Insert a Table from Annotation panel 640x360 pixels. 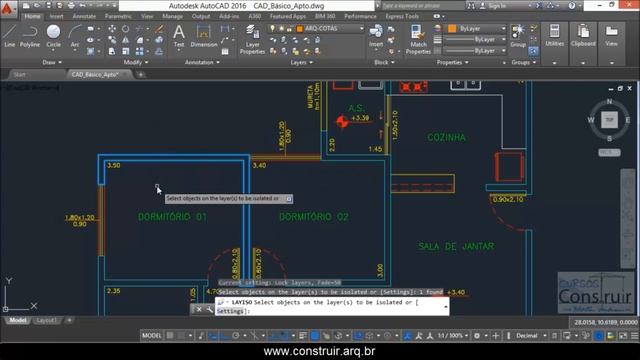pyautogui.click(x=225, y=51)
